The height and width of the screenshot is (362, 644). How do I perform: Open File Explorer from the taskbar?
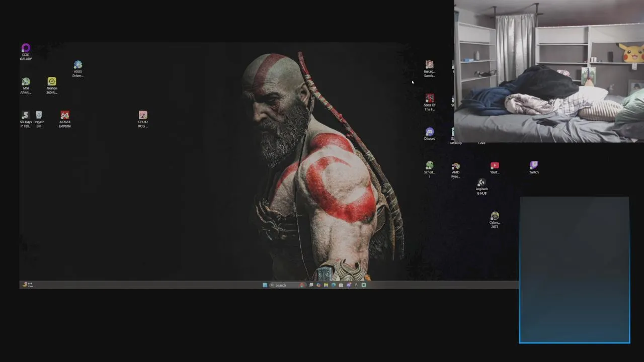(326, 285)
